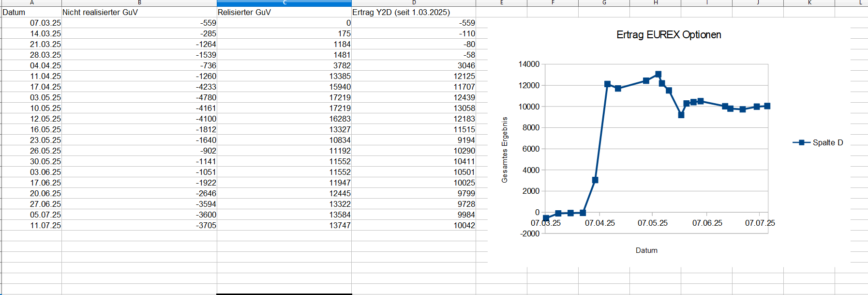Select column A header
Screen dimensions: 868x295
(x=32, y=3)
